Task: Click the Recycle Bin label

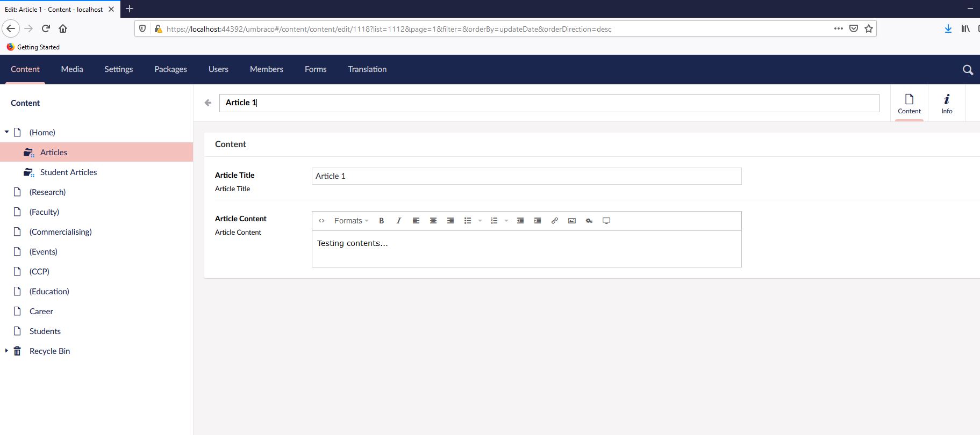Action: click(x=50, y=351)
